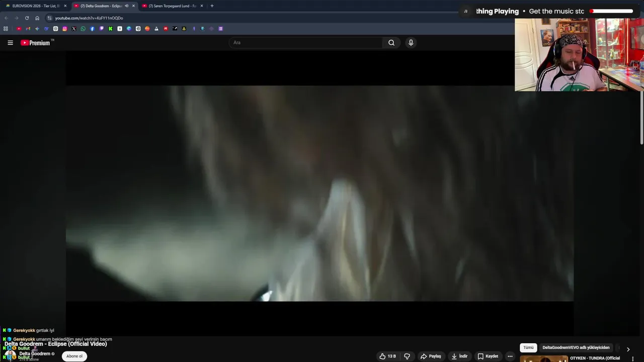Like the video (13 B thumbs up)
Viewport: 644px width, 362px height.
[x=387, y=356]
